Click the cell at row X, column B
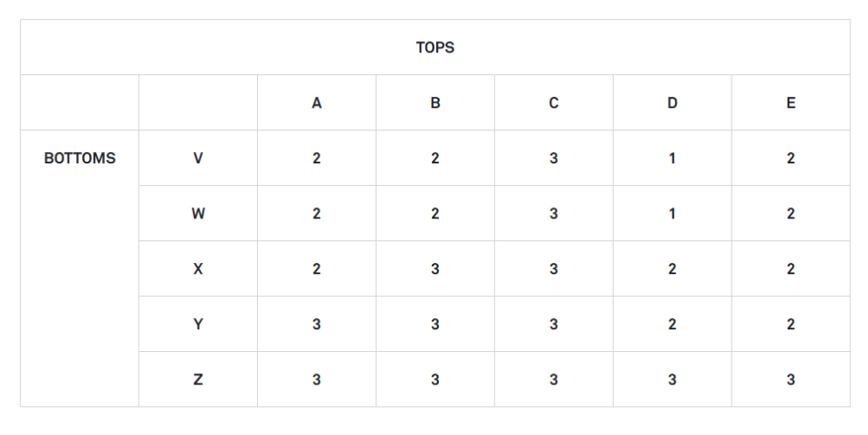868x435 pixels. (435, 269)
